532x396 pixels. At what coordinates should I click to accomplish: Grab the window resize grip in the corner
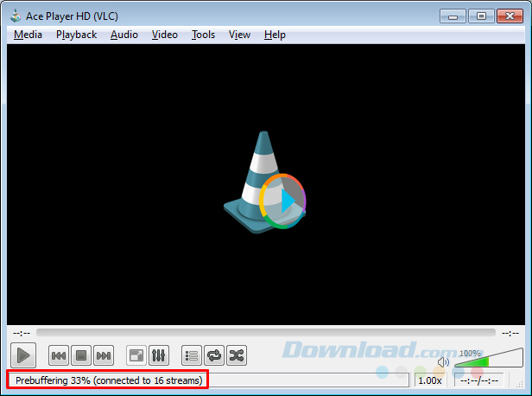pyautogui.click(x=519, y=384)
